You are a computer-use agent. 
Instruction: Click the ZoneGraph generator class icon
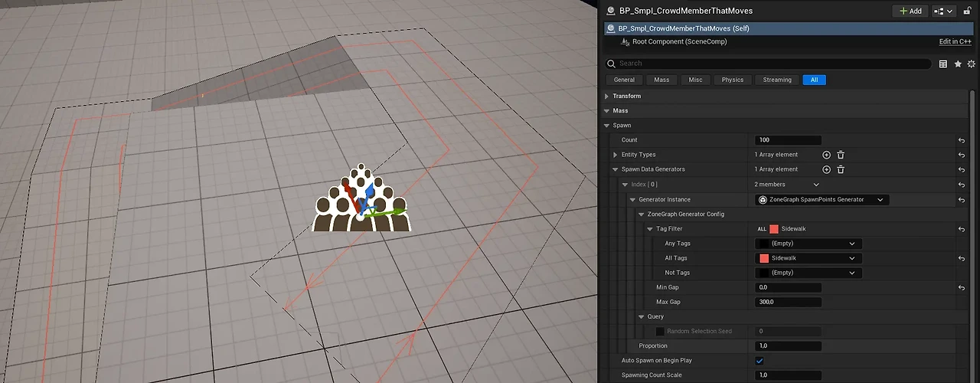763,199
